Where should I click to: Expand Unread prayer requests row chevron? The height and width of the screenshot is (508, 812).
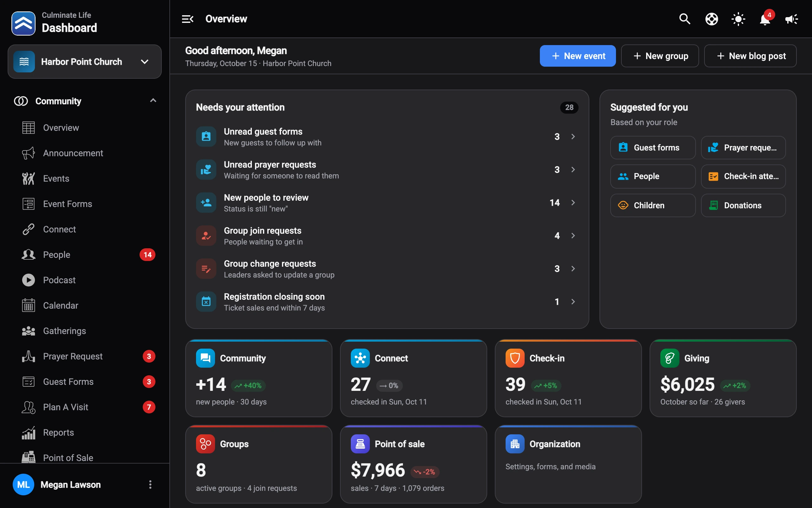click(573, 169)
